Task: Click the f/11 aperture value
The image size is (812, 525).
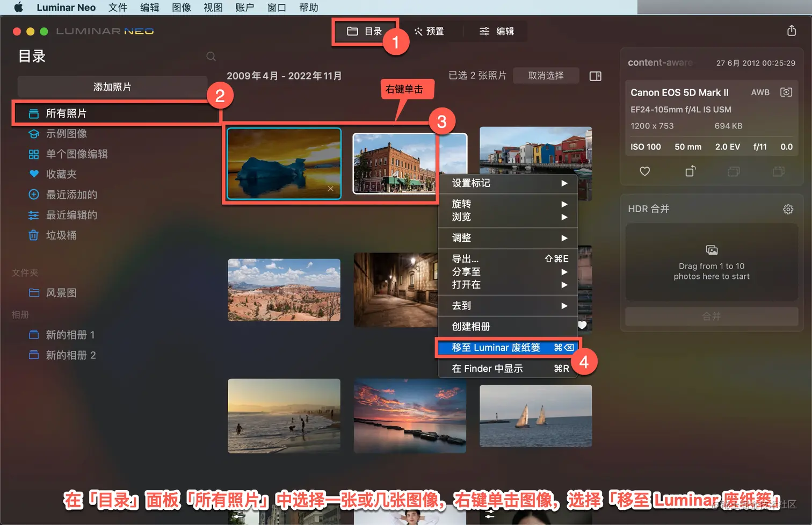Action: click(760, 147)
